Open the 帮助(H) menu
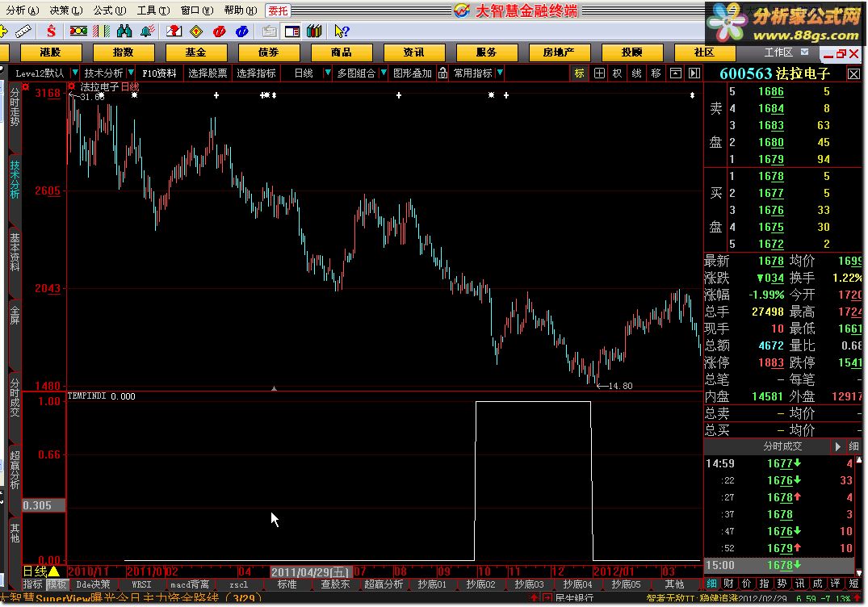The image size is (868, 607). 241,10
